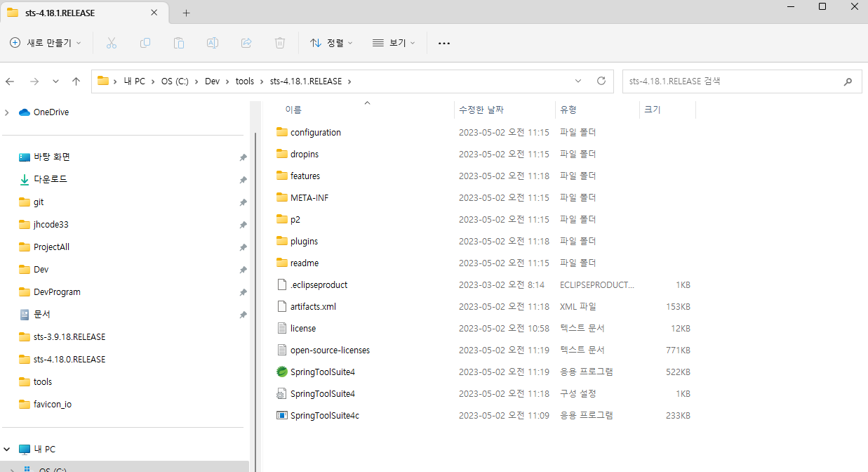Open the readme folder
The width and height of the screenshot is (868, 472).
pos(298,263)
